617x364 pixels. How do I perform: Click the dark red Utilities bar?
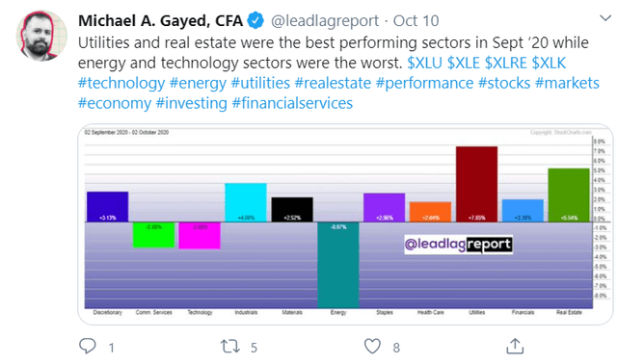[x=476, y=184]
